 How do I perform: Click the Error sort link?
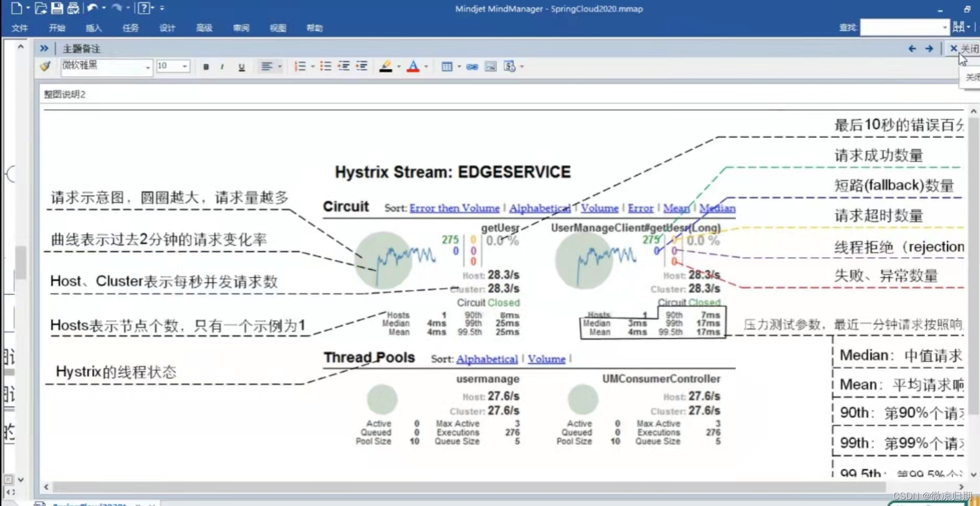click(640, 208)
